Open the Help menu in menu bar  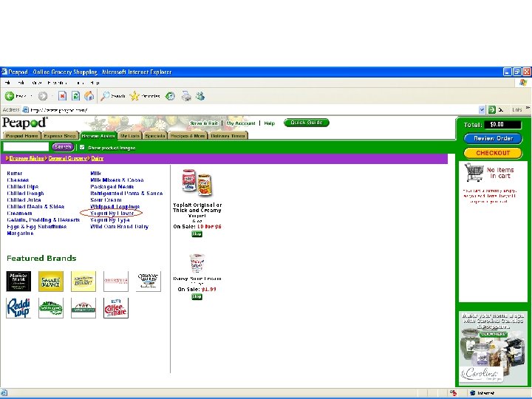point(95,83)
